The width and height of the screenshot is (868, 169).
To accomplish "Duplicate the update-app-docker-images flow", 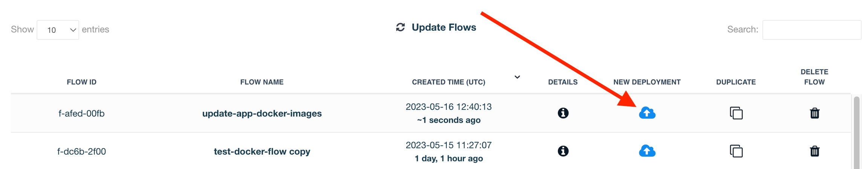I will pos(736,113).
